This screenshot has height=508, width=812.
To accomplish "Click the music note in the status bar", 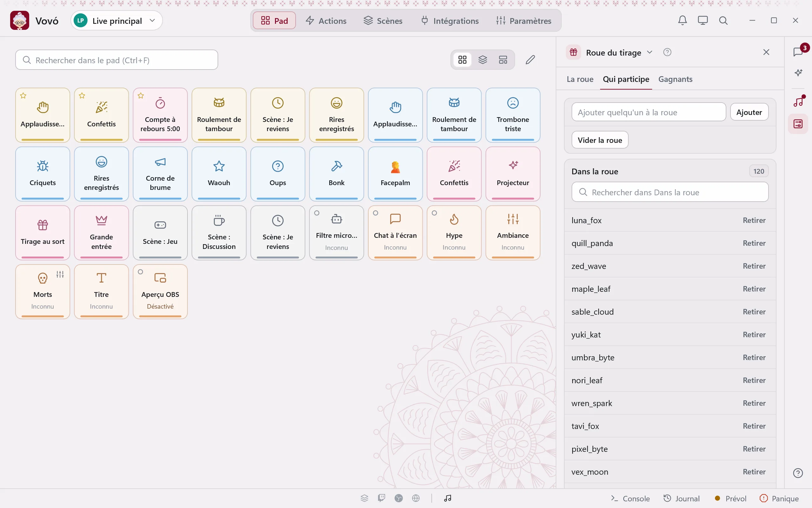I will coord(448,498).
